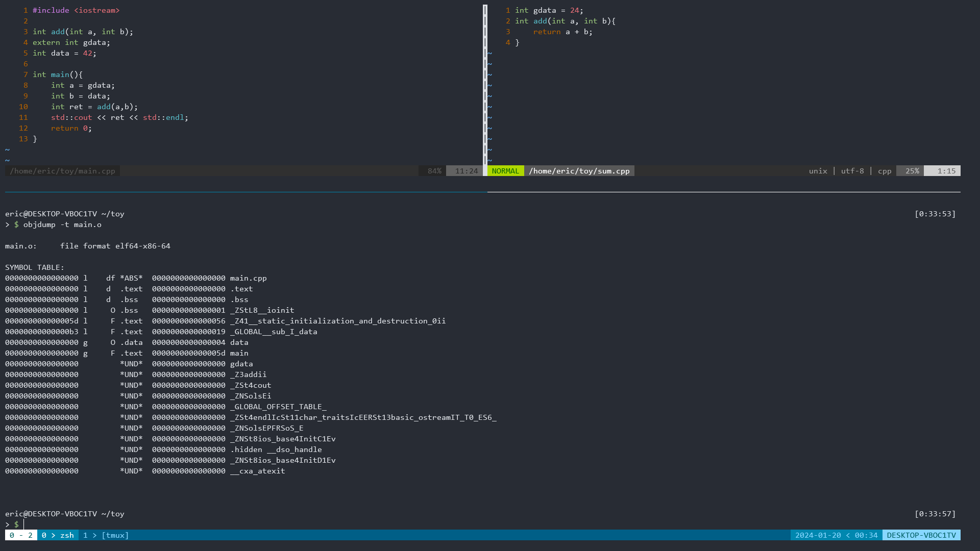Click the /home/eric/toy/sum.cpp status path
Viewport: 980px width, 551px height.
coord(579,171)
